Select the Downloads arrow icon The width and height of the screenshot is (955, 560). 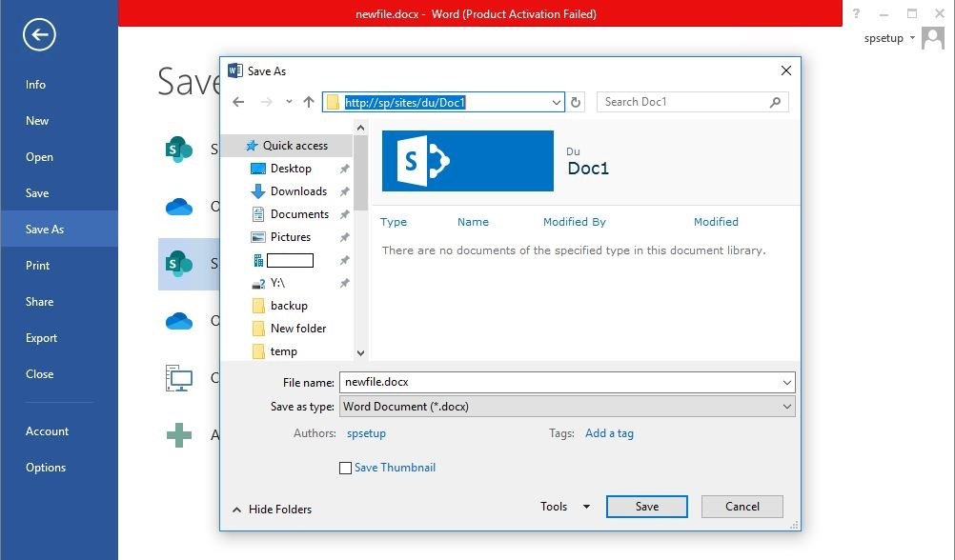(258, 191)
